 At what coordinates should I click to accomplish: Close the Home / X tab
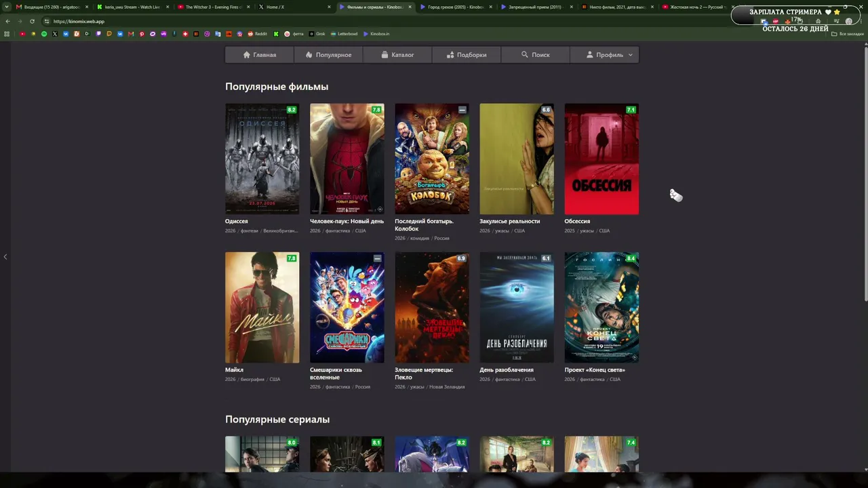(329, 7)
